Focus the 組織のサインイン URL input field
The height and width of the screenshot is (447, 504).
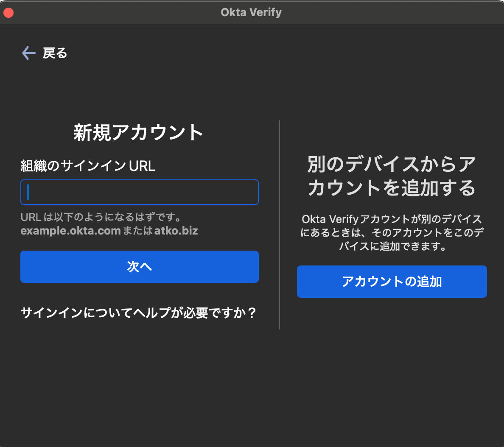point(140,192)
